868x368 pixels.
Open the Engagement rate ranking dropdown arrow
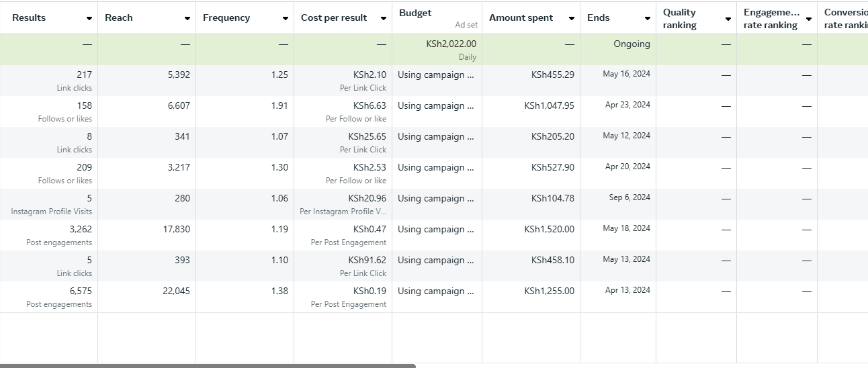[x=809, y=19]
